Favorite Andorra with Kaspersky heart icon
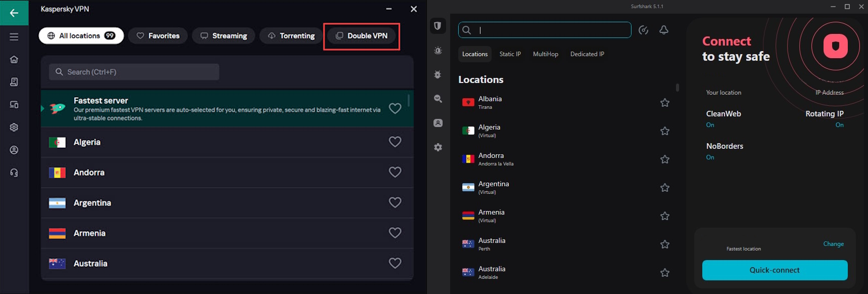 pos(395,172)
